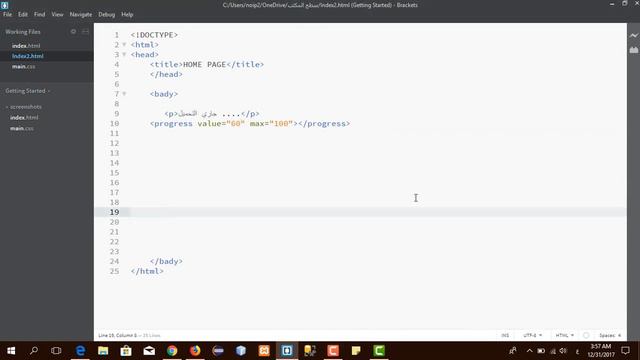
Task: Open the Edit menu
Action: coord(23,14)
